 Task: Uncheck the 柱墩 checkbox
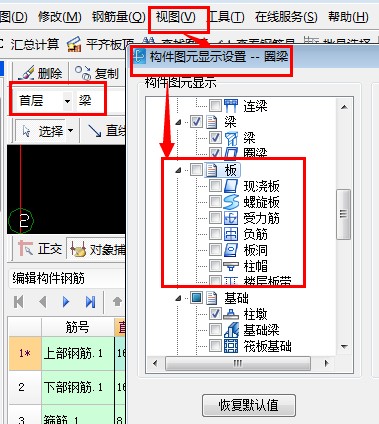[215, 313]
